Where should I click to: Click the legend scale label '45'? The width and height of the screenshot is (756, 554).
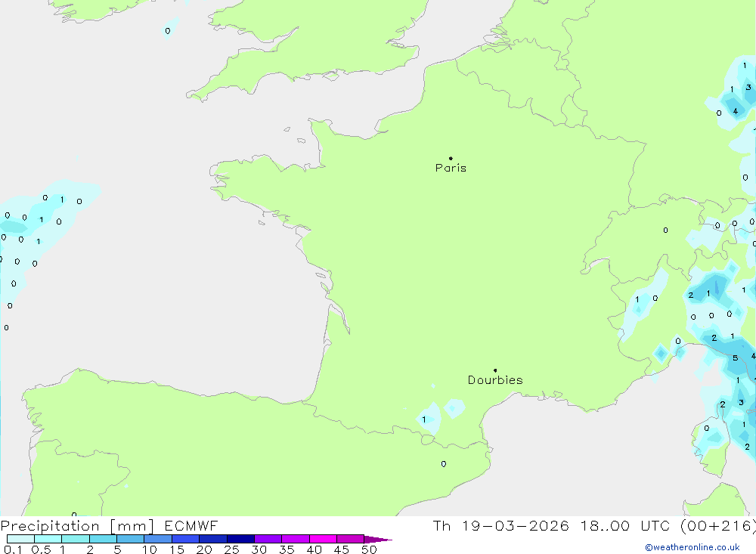(x=342, y=549)
